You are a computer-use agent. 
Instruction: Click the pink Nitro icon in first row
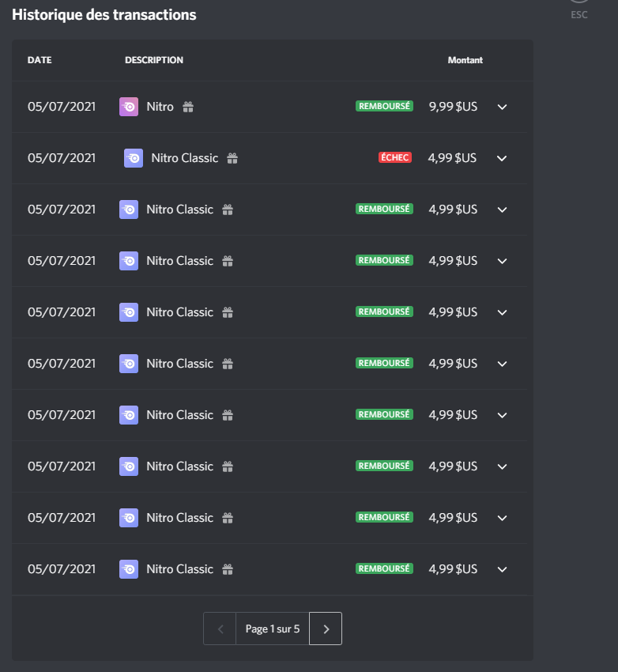(x=129, y=107)
